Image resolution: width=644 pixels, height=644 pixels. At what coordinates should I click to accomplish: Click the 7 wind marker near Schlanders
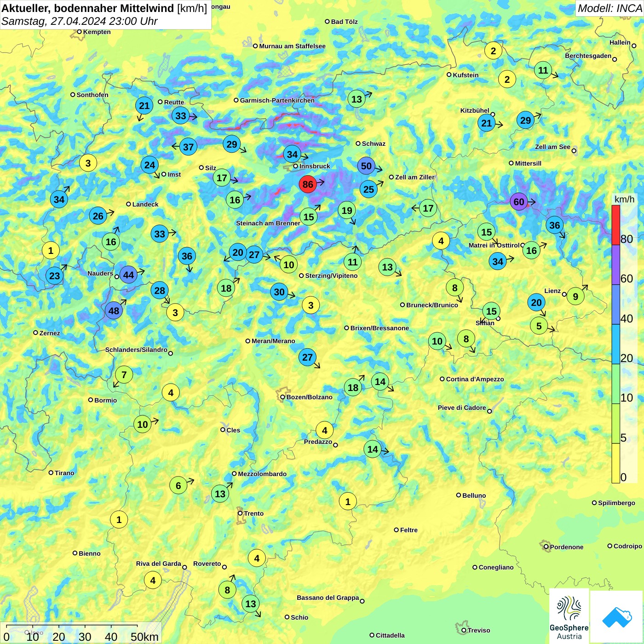point(124,374)
